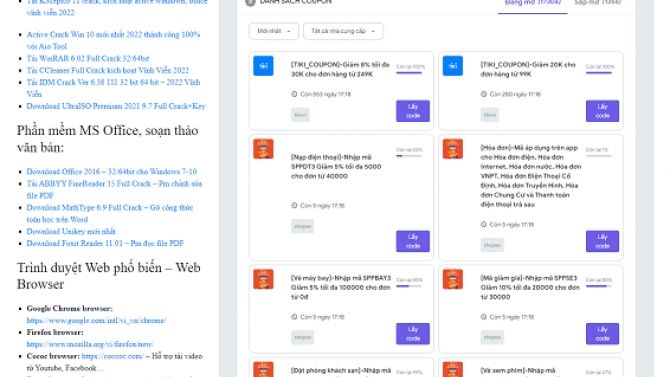The height and width of the screenshot is (377, 670).
Task: Click the progress bar on the Hóa đơn coupon
Action: pyautogui.click(x=599, y=156)
